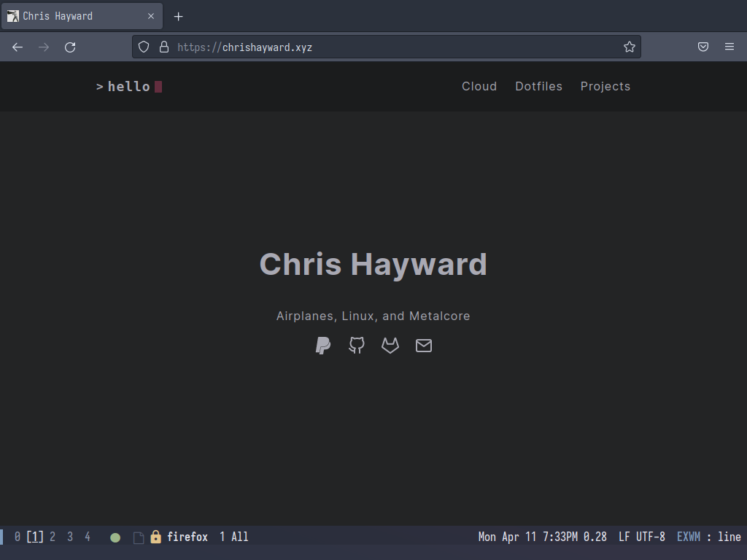
Task: Switch to EXWM workspace 0
Action: click(18, 537)
